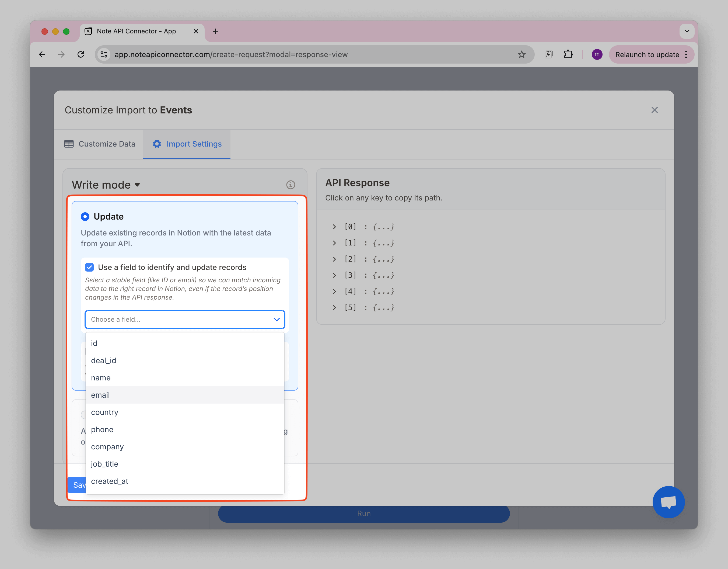Toggle the Choose a field dropdown chevron

pyautogui.click(x=277, y=320)
